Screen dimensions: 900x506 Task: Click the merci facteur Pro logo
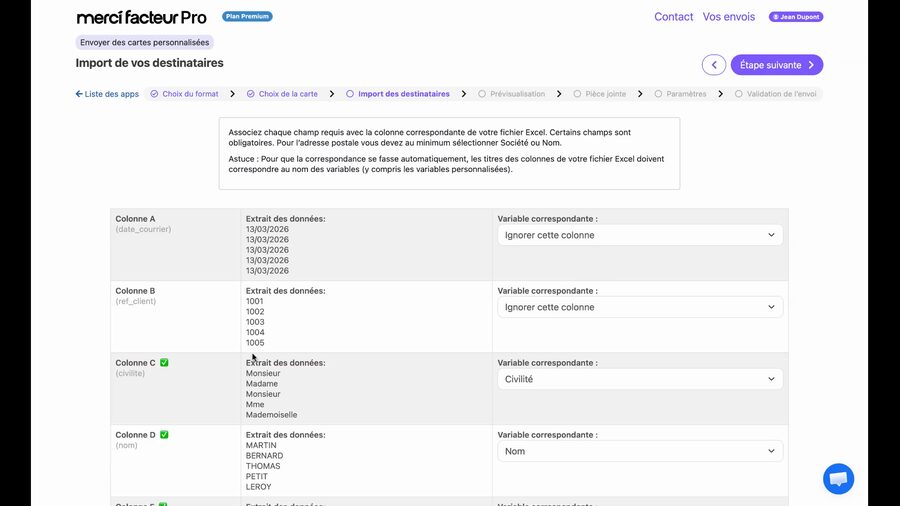point(141,17)
